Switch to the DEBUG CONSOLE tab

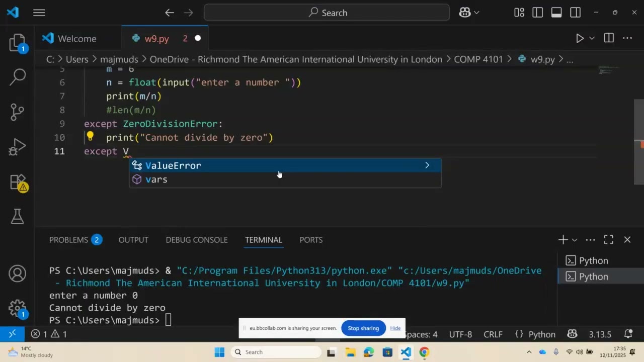(197, 240)
